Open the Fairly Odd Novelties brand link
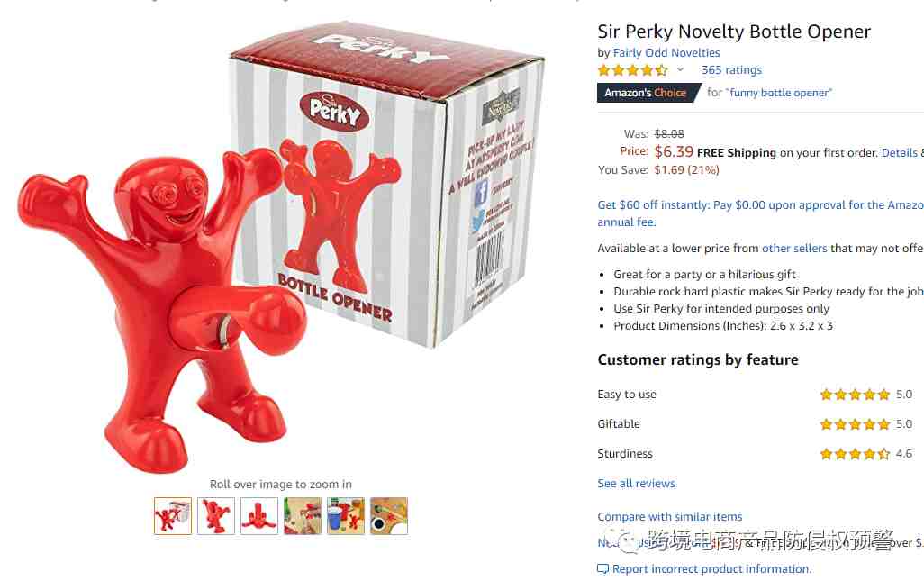Image resolution: width=924 pixels, height=581 pixels. pos(666,52)
